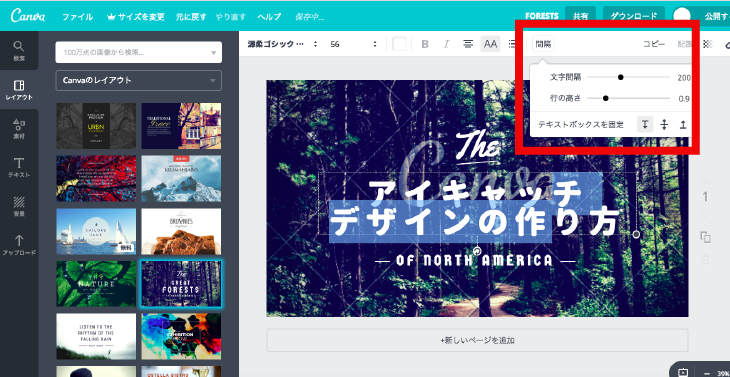Select the red leaves layout thumbnail

coord(96,179)
